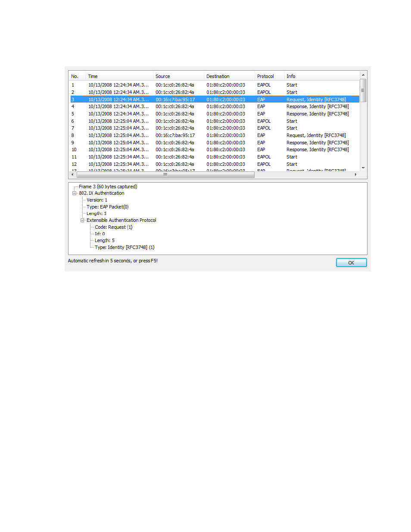Select packet row number 10
Viewport: 411px width, 532px height.
coord(215,150)
